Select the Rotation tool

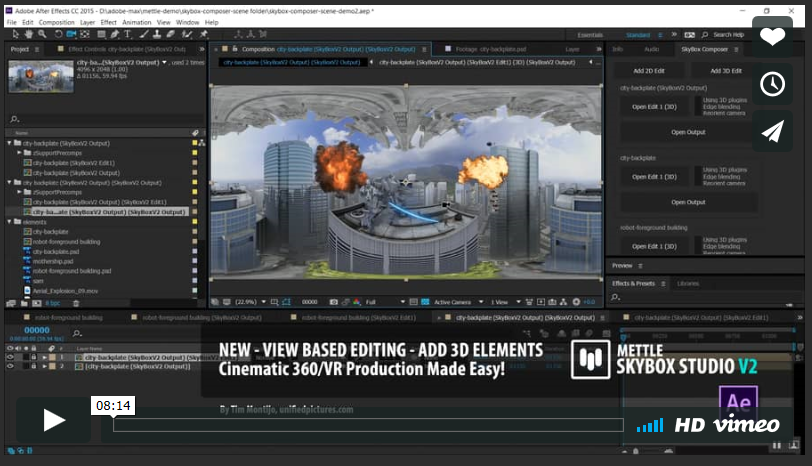pos(58,34)
